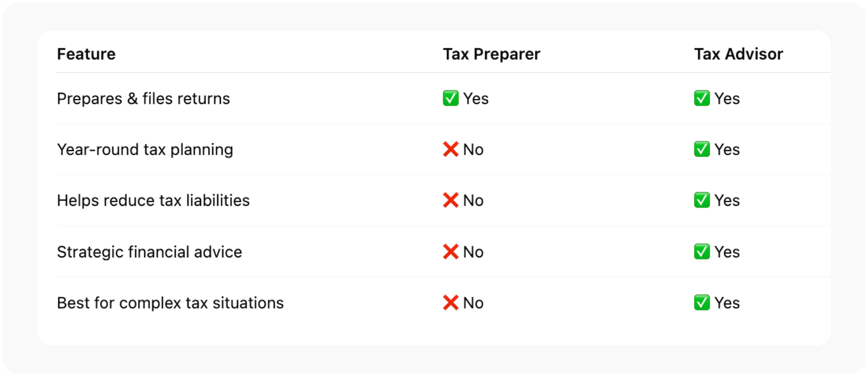Click Tax Advisor checkmark for Year-round tax planning
The image size is (868, 375).
tap(701, 149)
